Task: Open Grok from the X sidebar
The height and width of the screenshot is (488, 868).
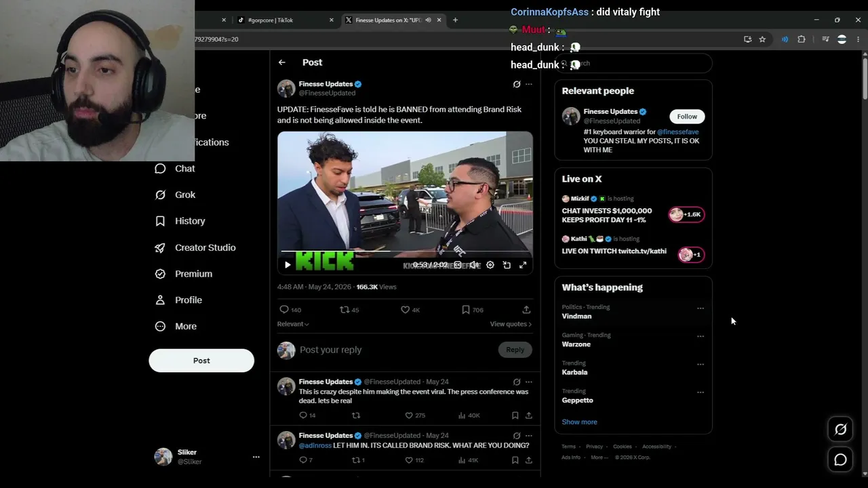Action: [175, 195]
